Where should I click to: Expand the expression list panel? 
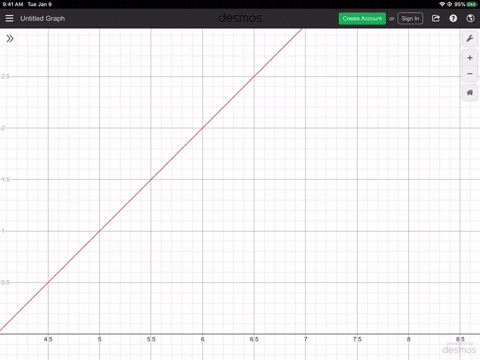tap(10, 39)
